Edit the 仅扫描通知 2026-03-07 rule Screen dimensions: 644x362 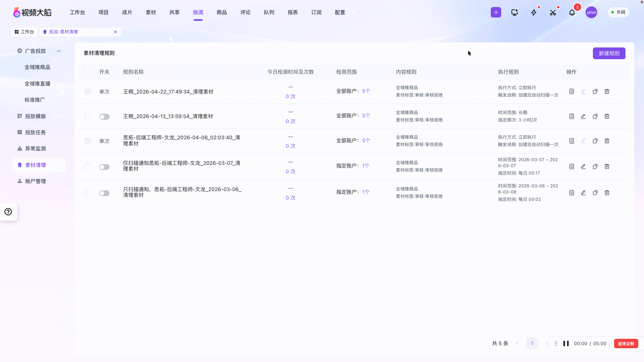(x=583, y=167)
